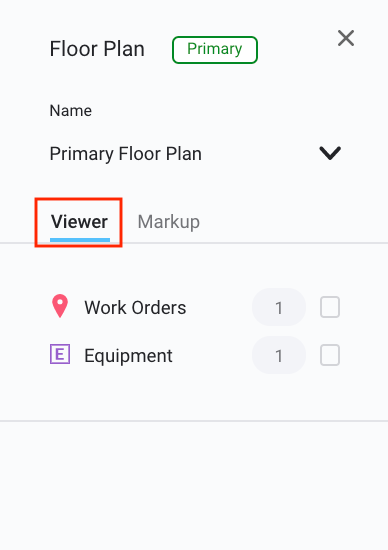Click the purple Equipment E icon
This screenshot has width=388, height=550.
tap(60, 354)
